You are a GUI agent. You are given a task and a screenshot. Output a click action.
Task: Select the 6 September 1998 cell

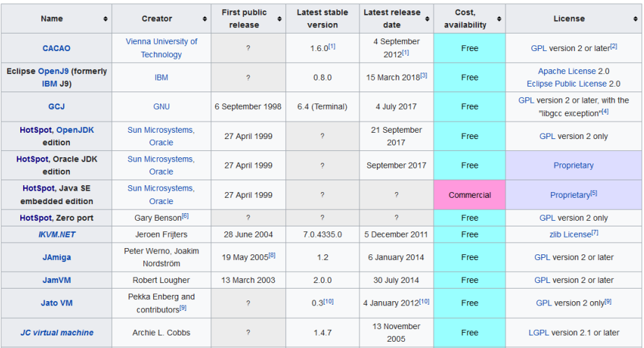[x=248, y=107]
